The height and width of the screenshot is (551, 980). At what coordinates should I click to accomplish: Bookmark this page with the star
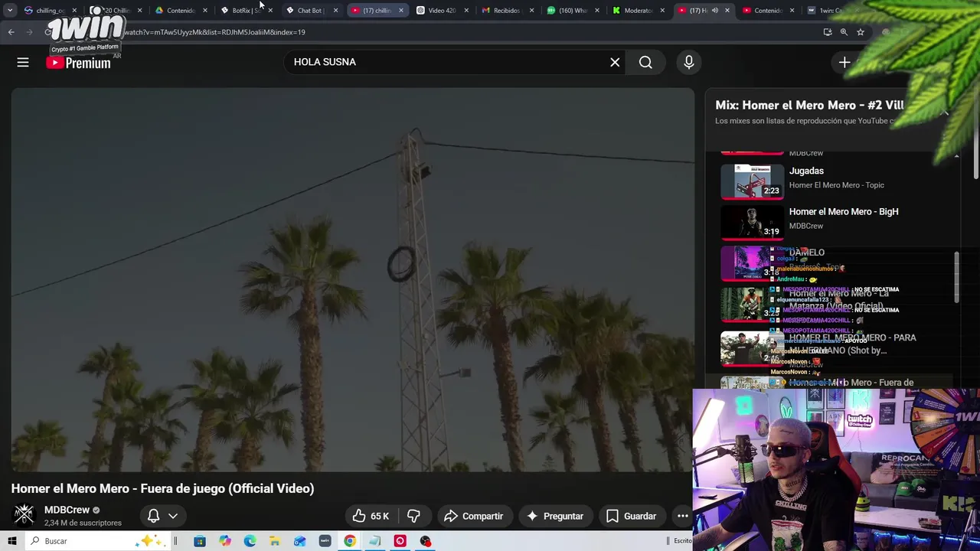[861, 32]
